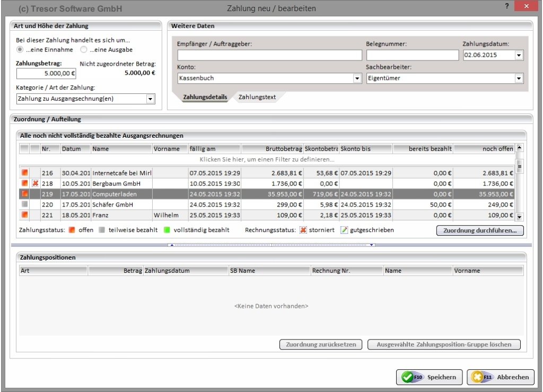Click the open-status icon of invoice 216
This screenshot has width=543, height=392.
click(24, 173)
